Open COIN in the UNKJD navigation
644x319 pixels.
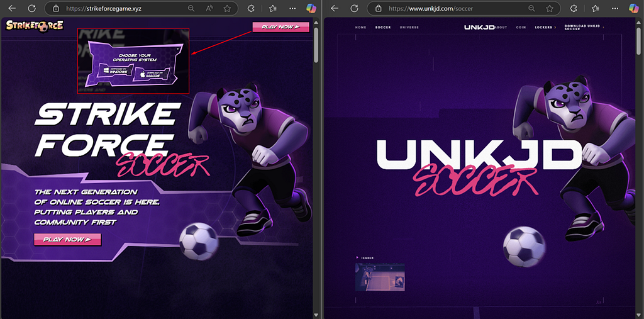click(x=521, y=28)
